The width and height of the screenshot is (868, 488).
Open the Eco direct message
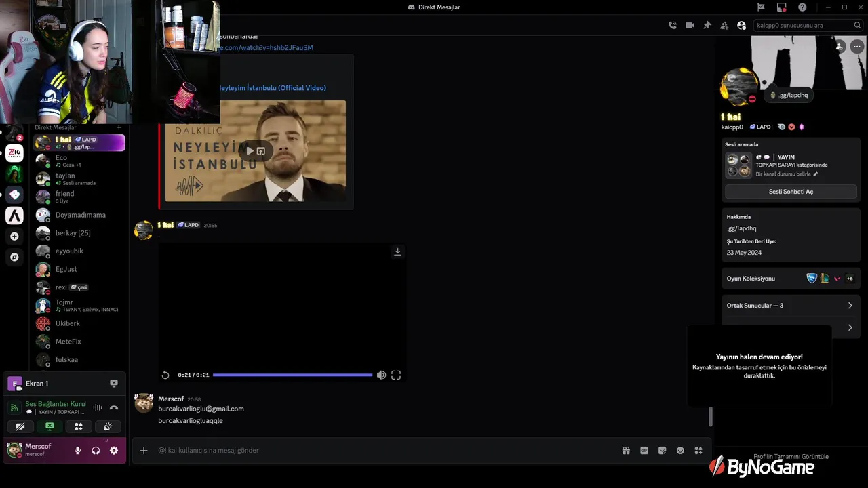pos(79,161)
